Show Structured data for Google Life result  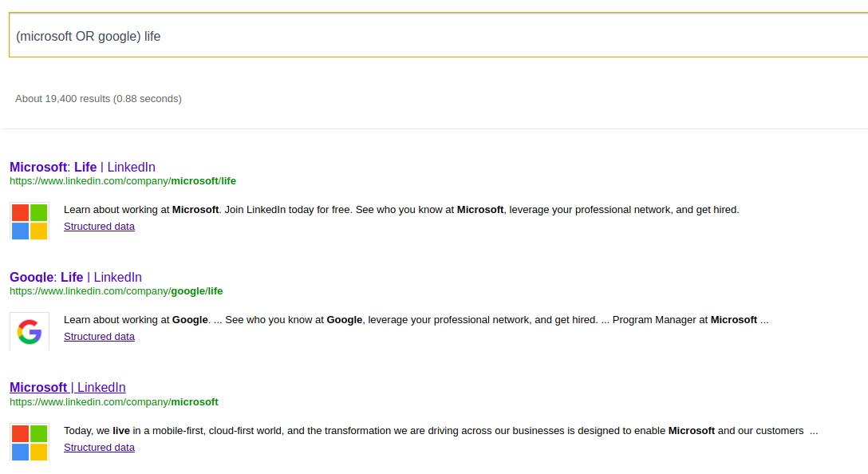[99, 337]
